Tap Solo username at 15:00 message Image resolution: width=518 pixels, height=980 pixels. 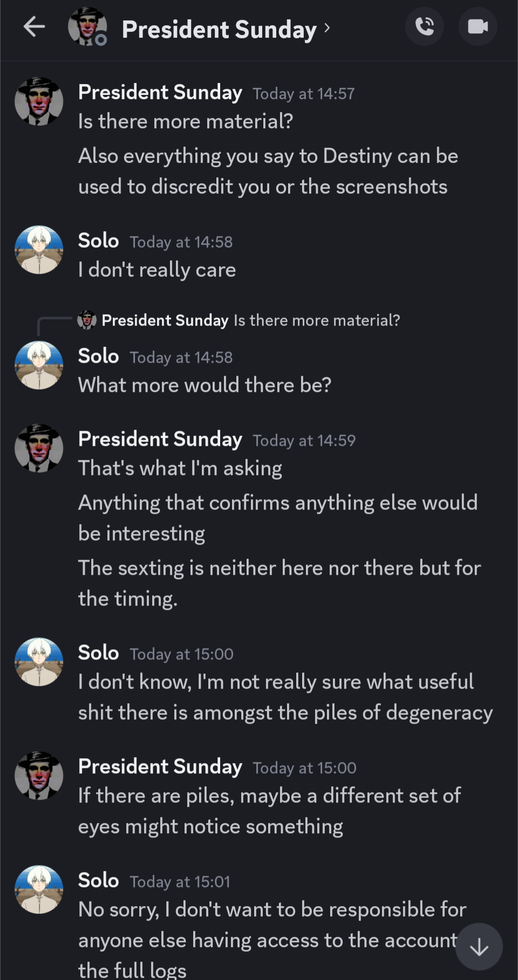(98, 653)
